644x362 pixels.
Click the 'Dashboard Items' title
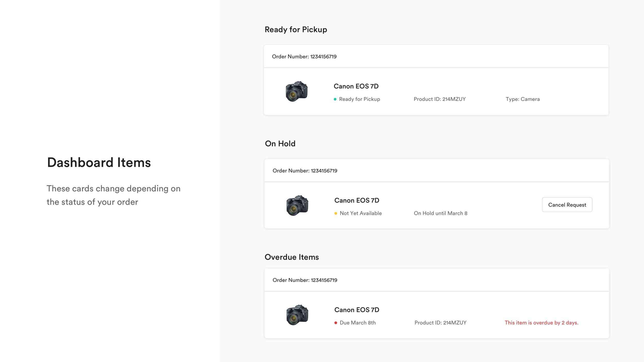tap(99, 162)
